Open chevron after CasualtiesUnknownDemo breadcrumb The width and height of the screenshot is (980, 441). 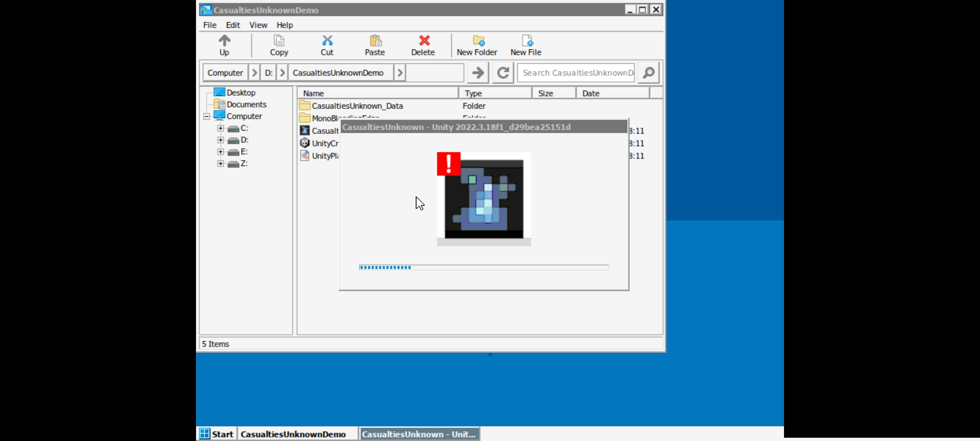[x=400, y=73]
